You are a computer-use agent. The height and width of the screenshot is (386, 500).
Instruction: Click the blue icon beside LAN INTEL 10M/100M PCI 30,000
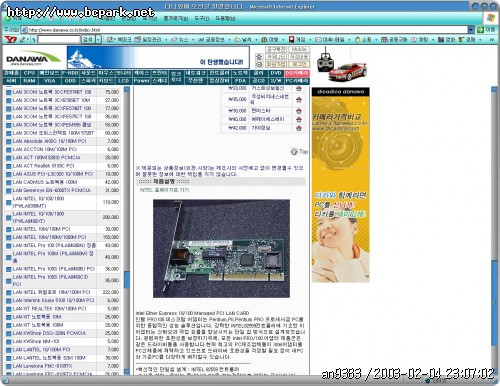pos(9,229)
